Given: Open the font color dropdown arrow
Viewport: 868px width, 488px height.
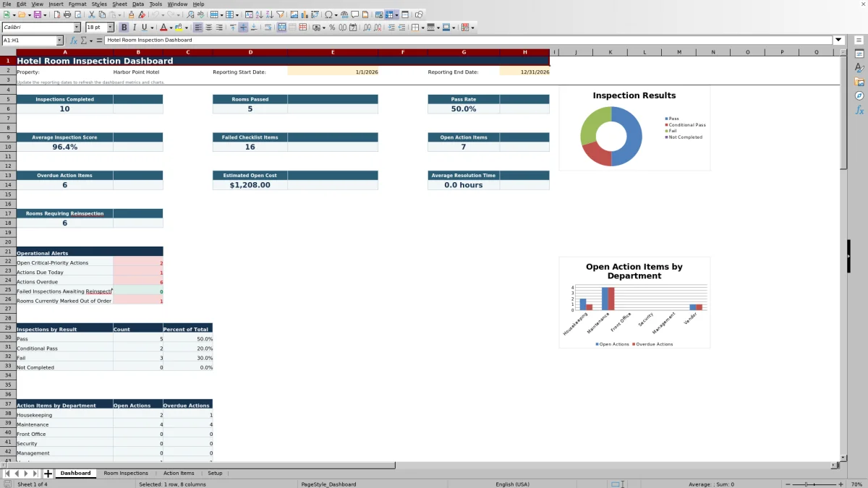Looking at the screenshot, I should click(171, 27).
